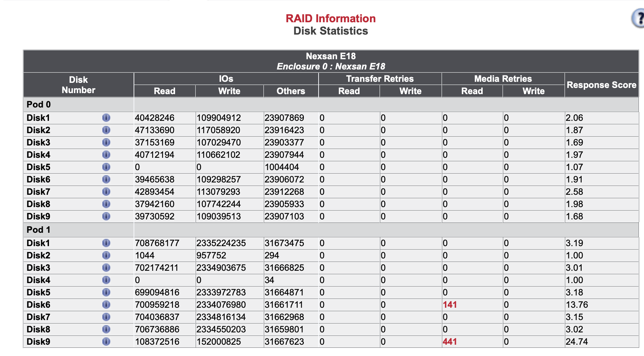Select response score 1.07
Image resolution: width=644 pixels, height=356 pixels.
click(x=574, y=167)
